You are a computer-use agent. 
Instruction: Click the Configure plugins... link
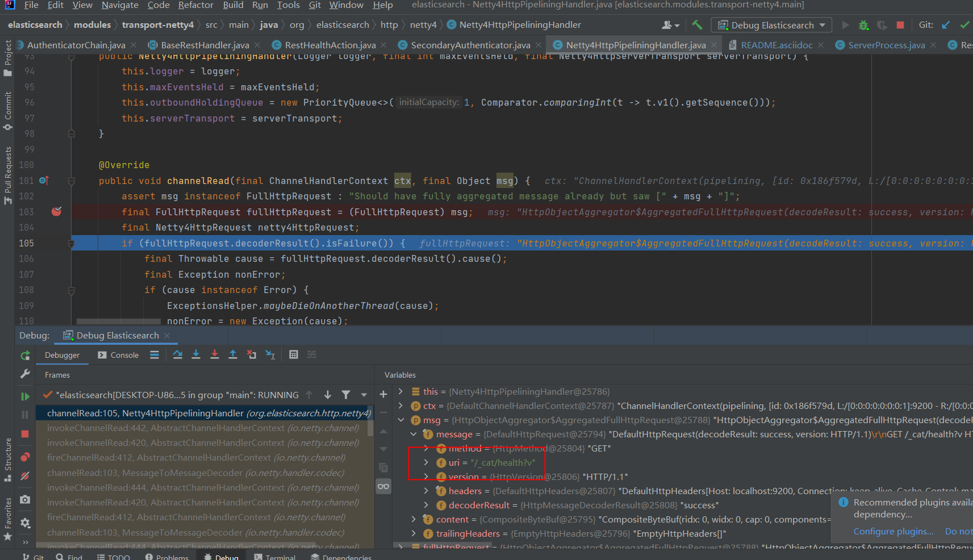click(x=893, y=531)
